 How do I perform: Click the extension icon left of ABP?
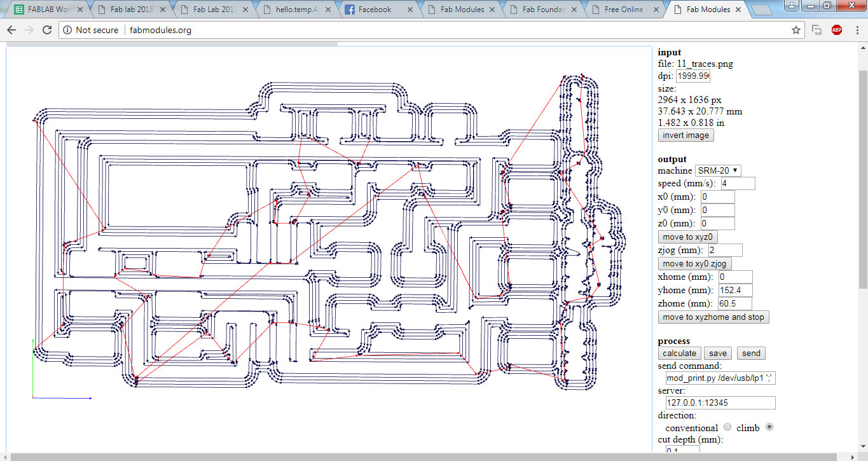(x=817, y=30)
